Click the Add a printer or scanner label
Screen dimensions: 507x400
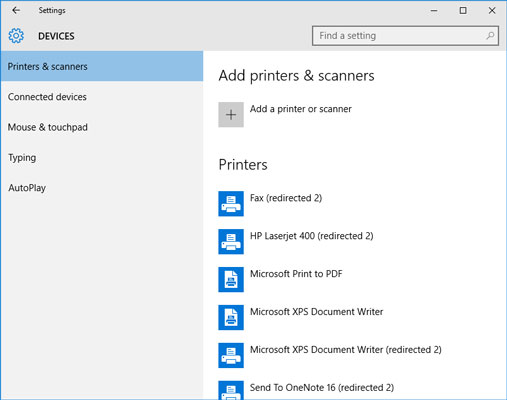[x=301, y=109]
